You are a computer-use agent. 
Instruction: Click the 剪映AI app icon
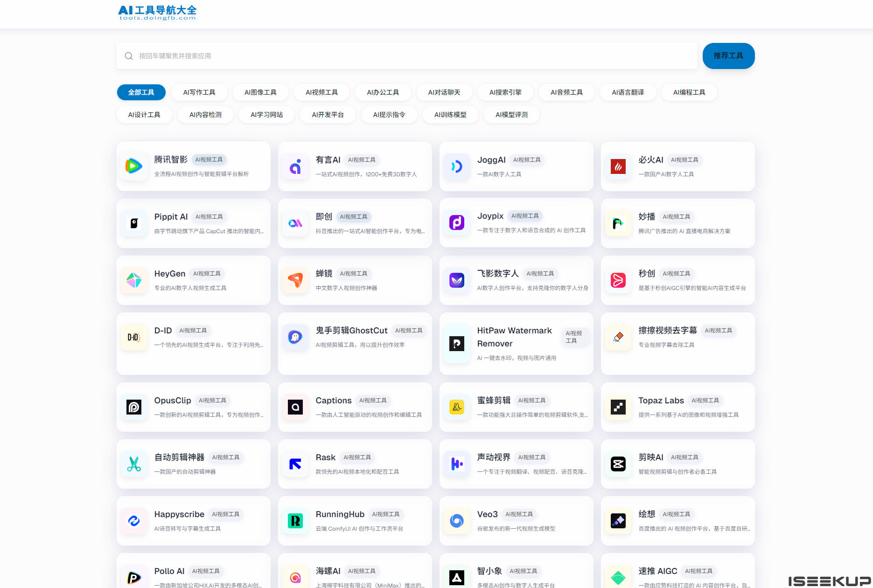coord(618,464)
